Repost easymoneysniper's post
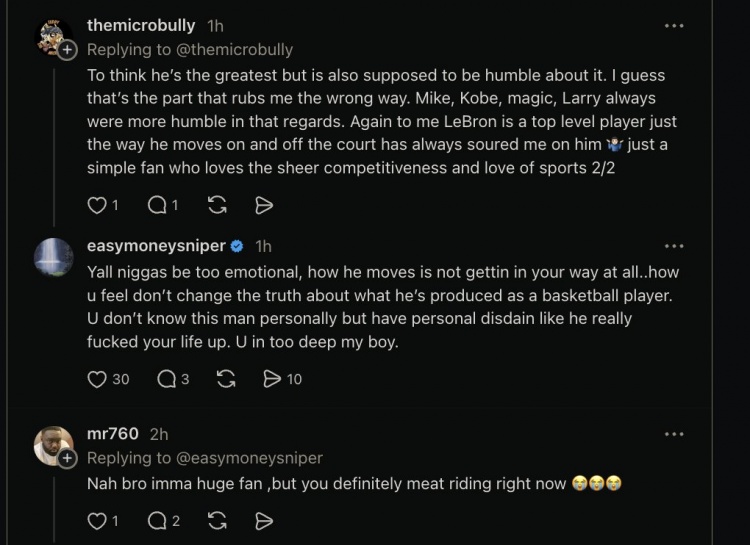 point(226,379)
